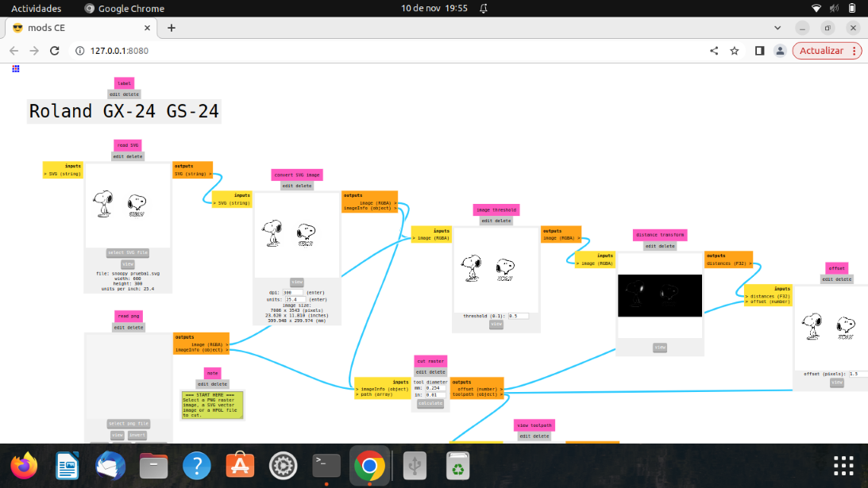The image size is (868, 488).
Task: Share this page from address bar
Action: 714,50
